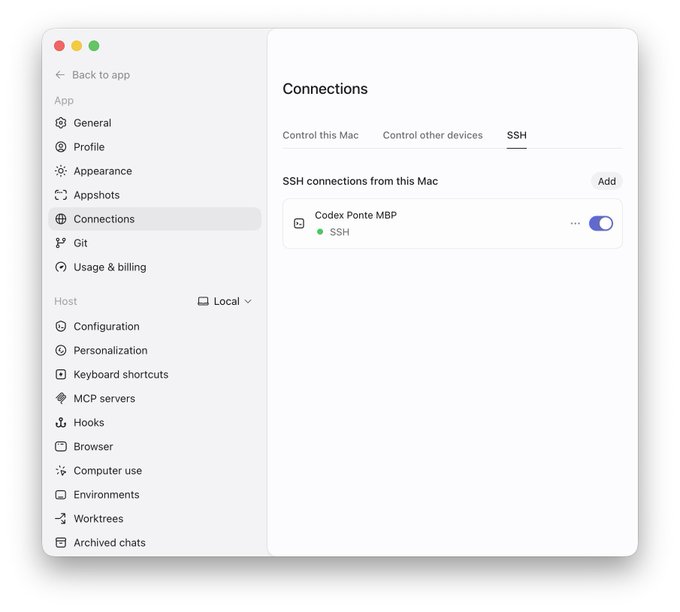
Task: Open the Archived chats box icon
Action: (61, 543)
